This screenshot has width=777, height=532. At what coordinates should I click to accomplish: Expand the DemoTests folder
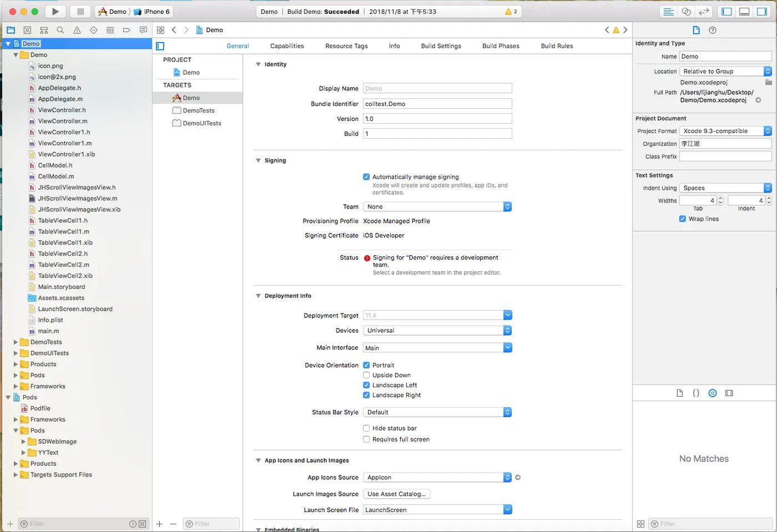point(16,342)
